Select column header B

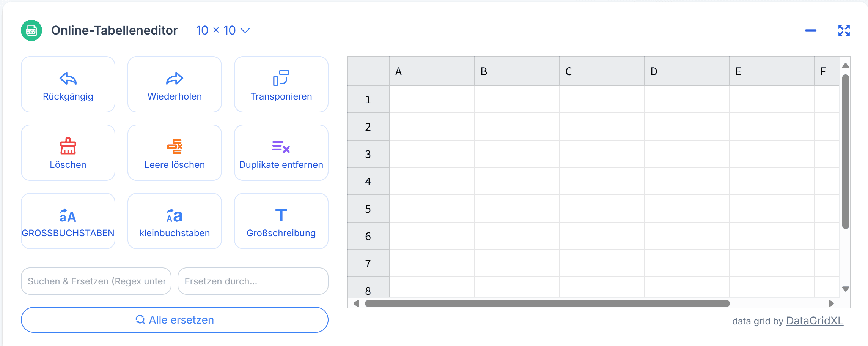517,71
